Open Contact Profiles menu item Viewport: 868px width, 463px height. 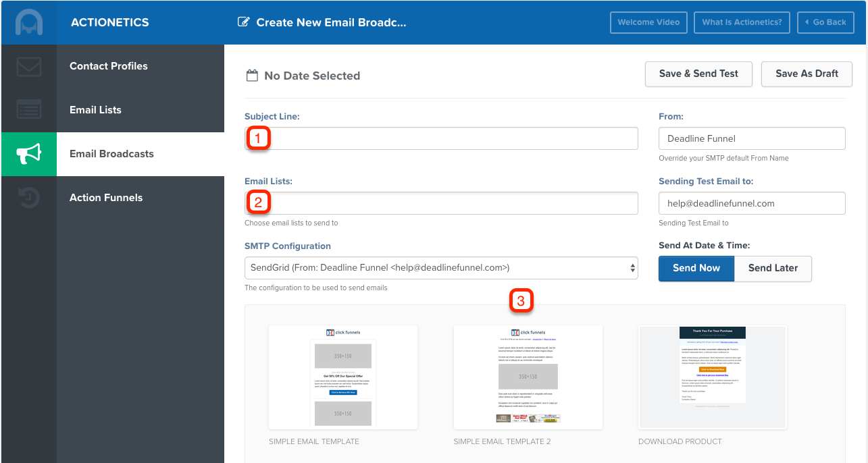[x=109, y=66]
